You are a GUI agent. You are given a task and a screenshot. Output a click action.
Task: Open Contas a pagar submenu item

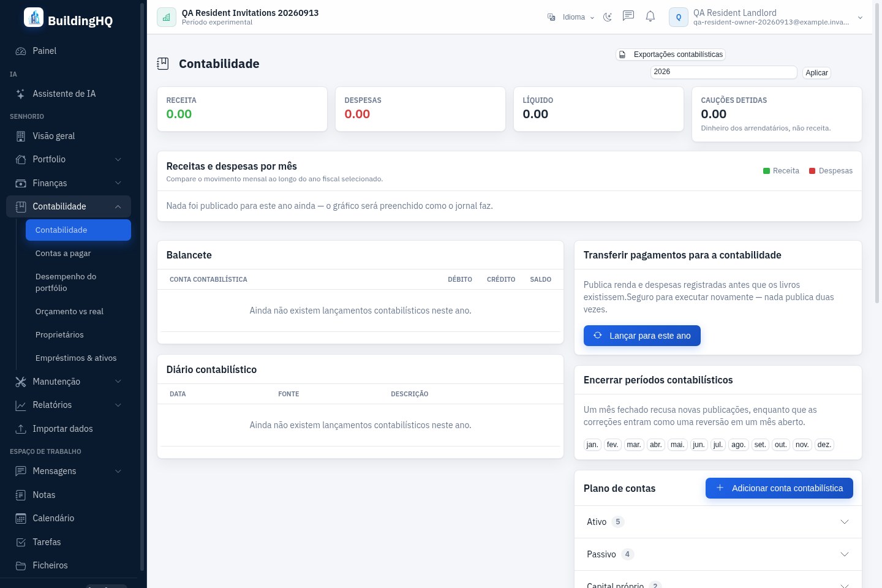click(78, 253)
